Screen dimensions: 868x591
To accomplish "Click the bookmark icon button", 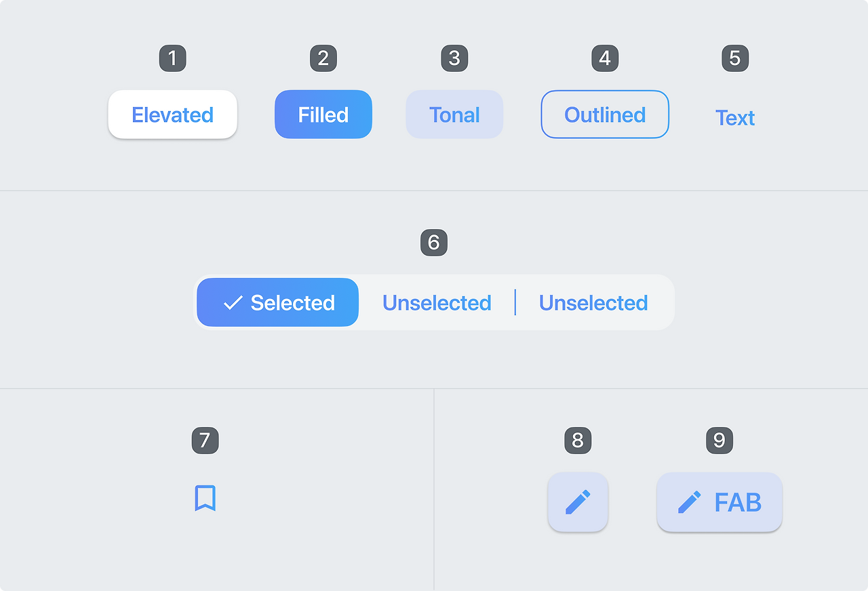I will pos(205,498).
